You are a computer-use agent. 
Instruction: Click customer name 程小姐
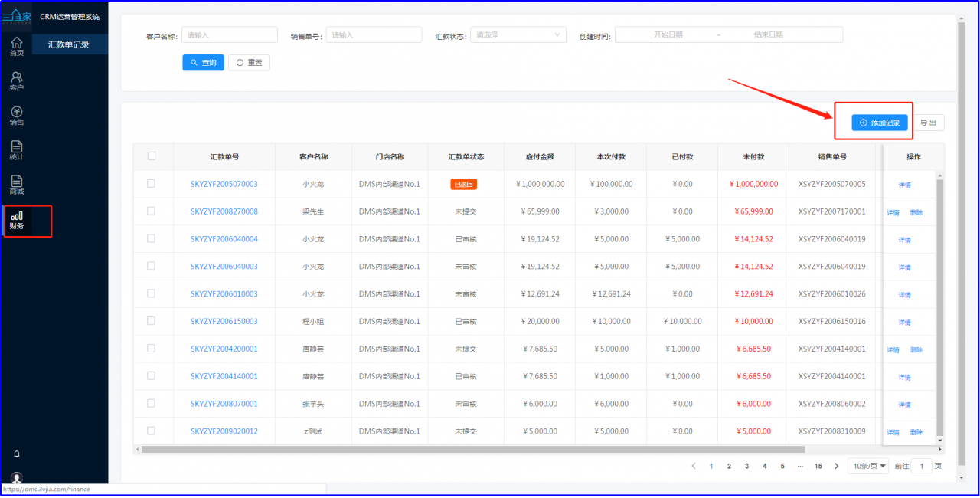[x=313, y=322]
